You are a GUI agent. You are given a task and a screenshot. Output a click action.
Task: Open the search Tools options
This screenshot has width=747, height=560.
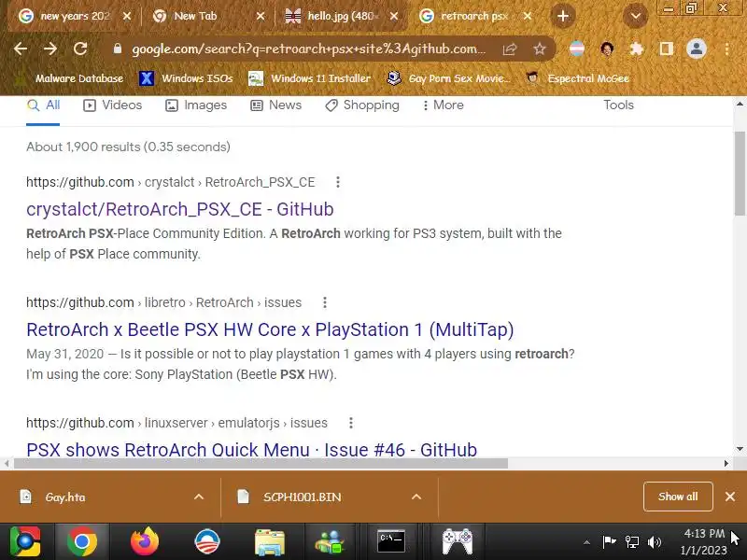pyautogui.click(x=618, y=105)
